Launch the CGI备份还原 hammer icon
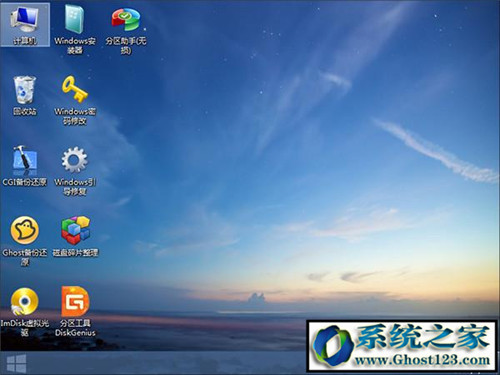This screenshot has height=375, width=500. 24,166
